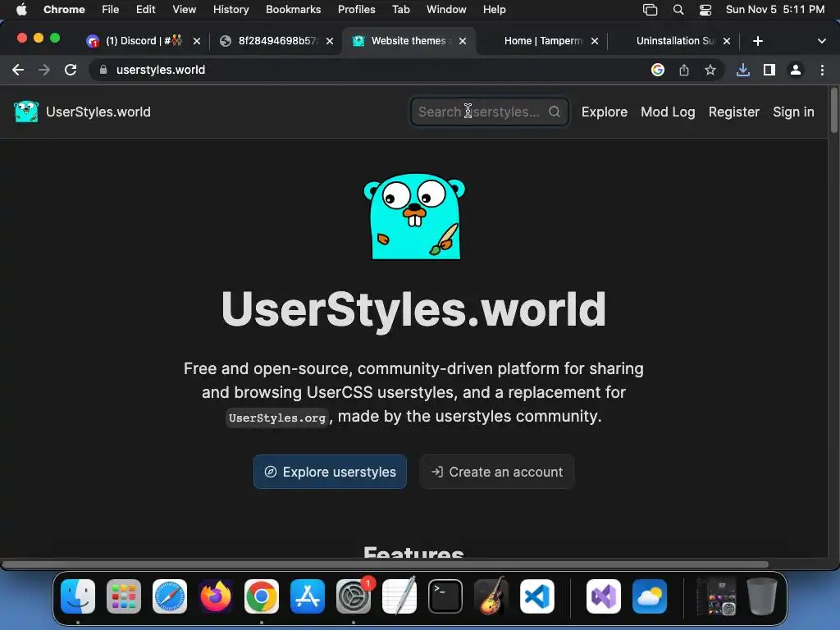The height and width of the screenshot is (630, 840).
Task: Open the Weather app from the Dock
Action: click(650, 596)
